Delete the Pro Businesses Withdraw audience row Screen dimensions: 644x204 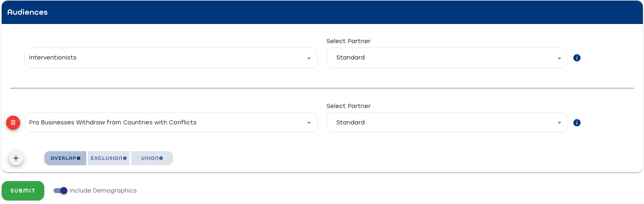[x=13, y=123]
